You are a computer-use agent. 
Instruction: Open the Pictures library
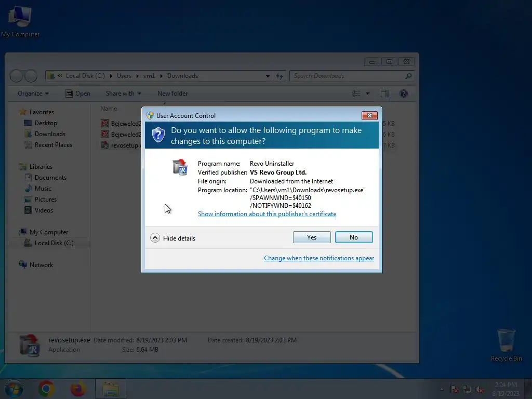45,199
